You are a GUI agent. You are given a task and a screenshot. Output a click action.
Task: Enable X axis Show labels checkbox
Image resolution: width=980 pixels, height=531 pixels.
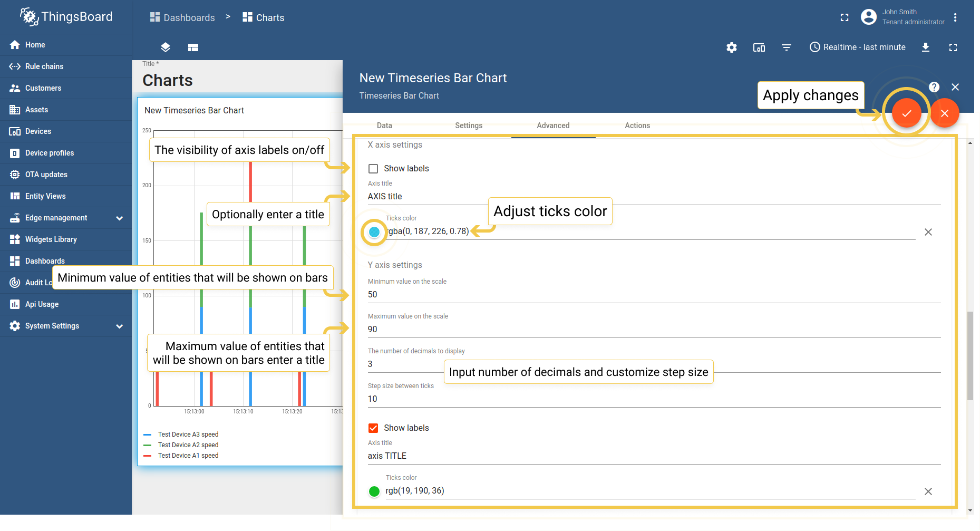pos(373,169)
